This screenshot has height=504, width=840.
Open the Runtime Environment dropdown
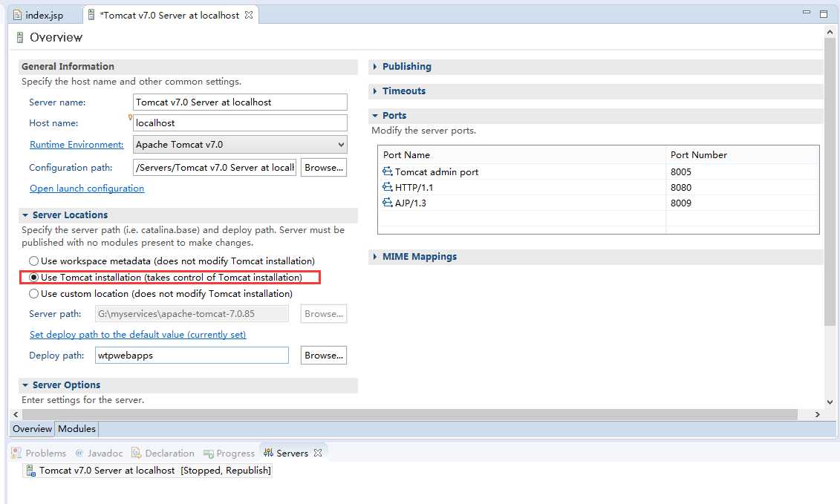[x=240, y=145]
